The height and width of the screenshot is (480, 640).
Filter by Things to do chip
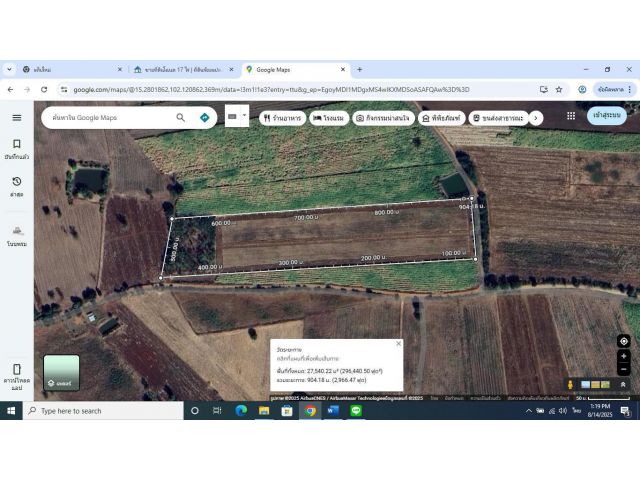click(x=383, y=118)
